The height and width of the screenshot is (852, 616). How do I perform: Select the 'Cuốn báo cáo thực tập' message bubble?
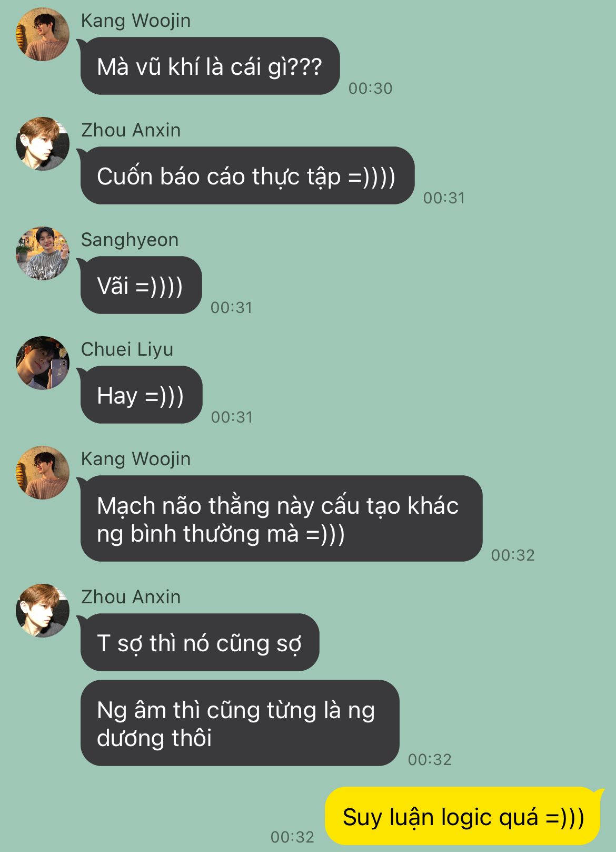246,175
